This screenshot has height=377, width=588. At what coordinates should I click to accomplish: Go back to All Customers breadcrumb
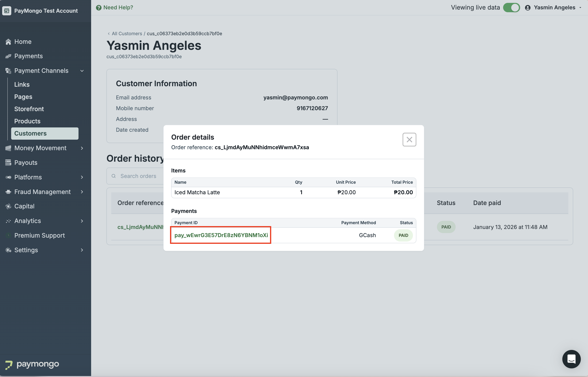tap(127, 34)
